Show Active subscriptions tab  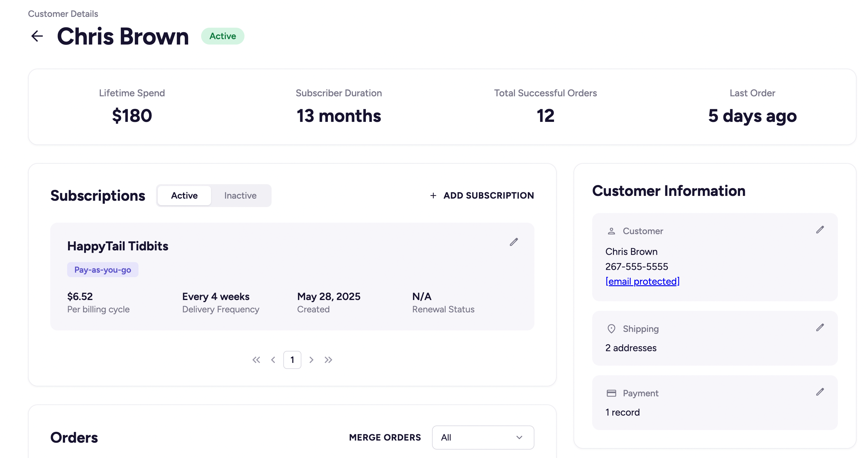point(184,195)
